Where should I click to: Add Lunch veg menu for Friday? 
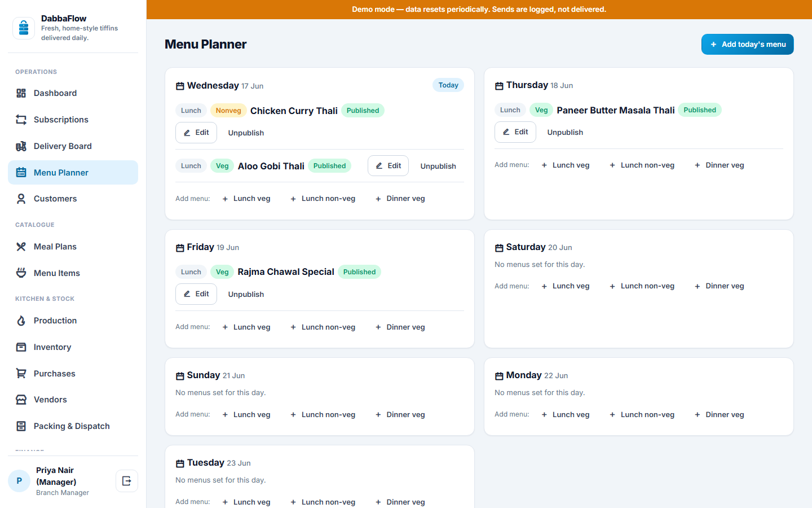click(x=246, y=327)
